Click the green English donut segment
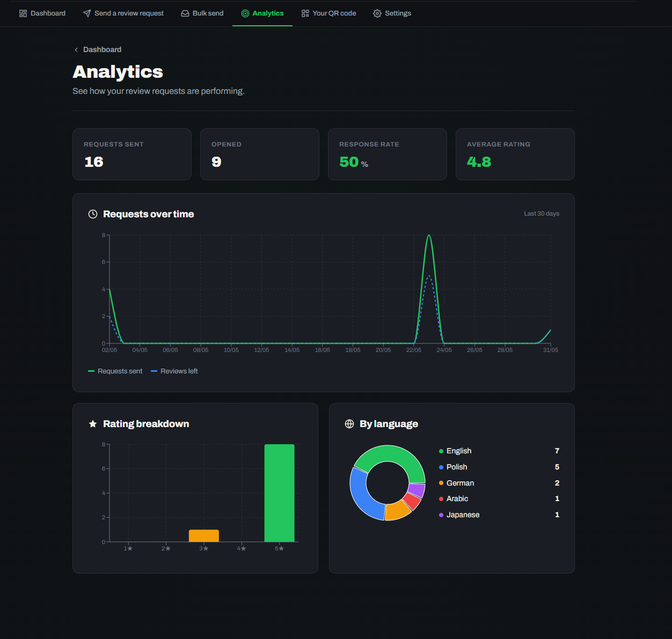Screen dimensions: 672x639 (394, 453)
